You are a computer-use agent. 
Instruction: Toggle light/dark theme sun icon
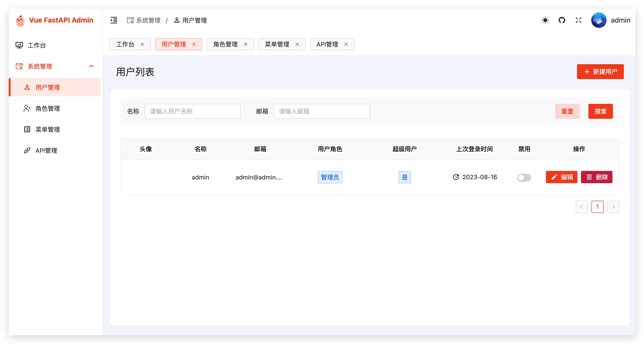pyautogui.click(x=545, y=20)
